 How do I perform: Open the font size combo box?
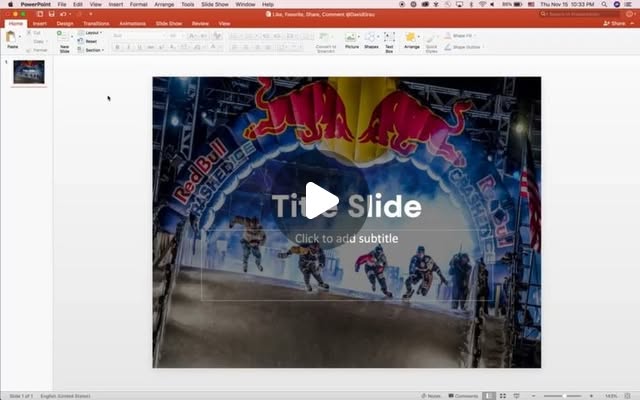(x=176, y=36)
